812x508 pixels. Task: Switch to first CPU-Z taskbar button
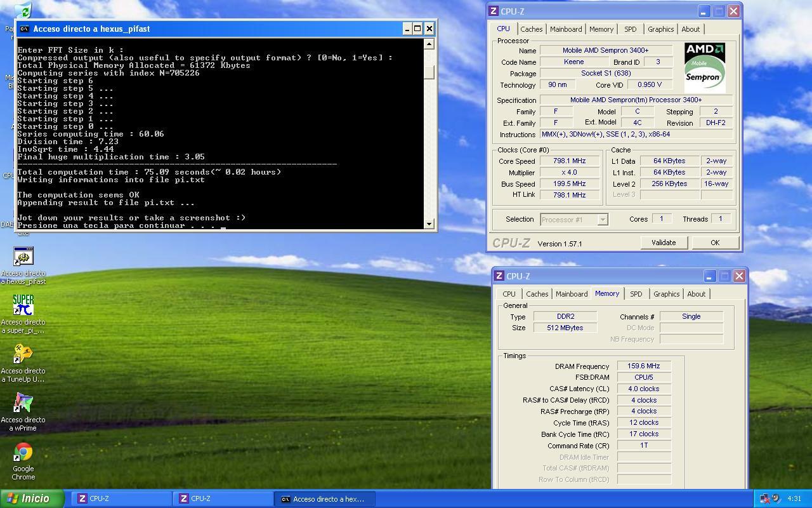click(121, 498)
